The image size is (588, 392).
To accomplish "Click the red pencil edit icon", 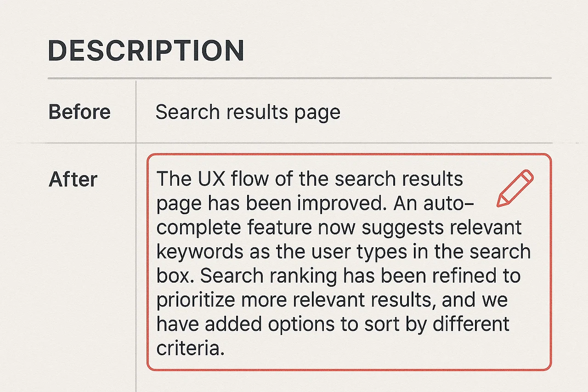I will pyautogui.click(x=515, y=188).
